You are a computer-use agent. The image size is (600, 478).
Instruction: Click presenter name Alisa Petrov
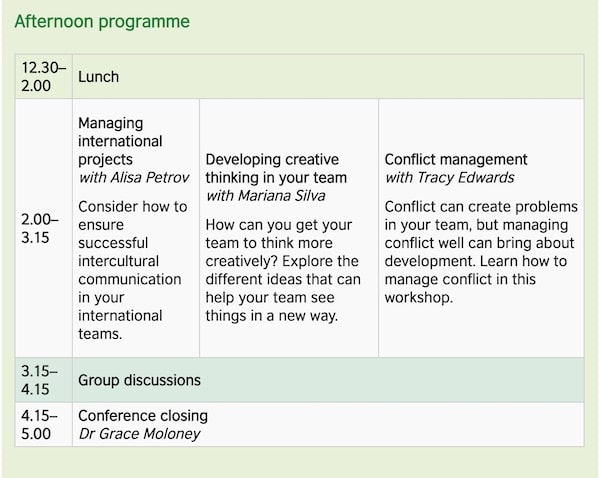point(131,177)
